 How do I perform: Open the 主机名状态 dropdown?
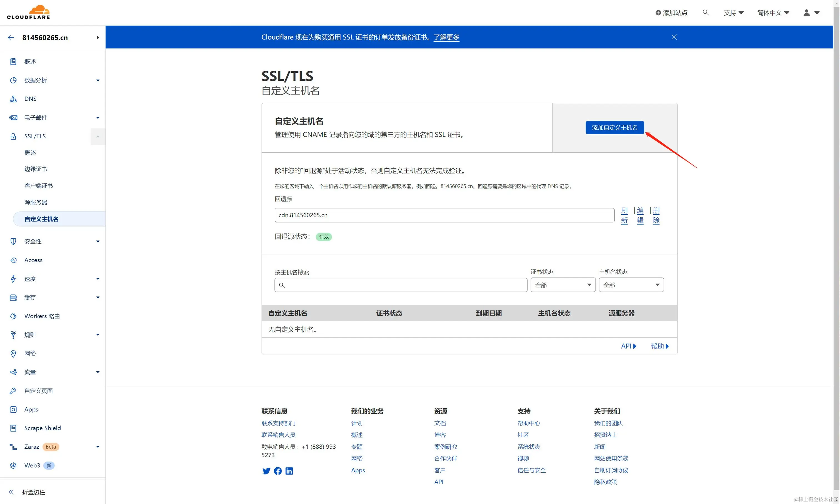click(631, 285)
